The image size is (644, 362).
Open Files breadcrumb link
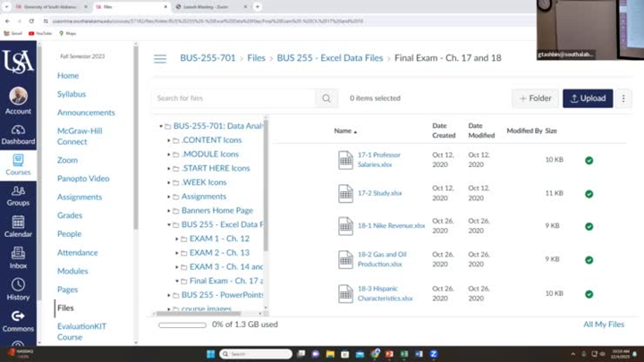click(257, 58)
